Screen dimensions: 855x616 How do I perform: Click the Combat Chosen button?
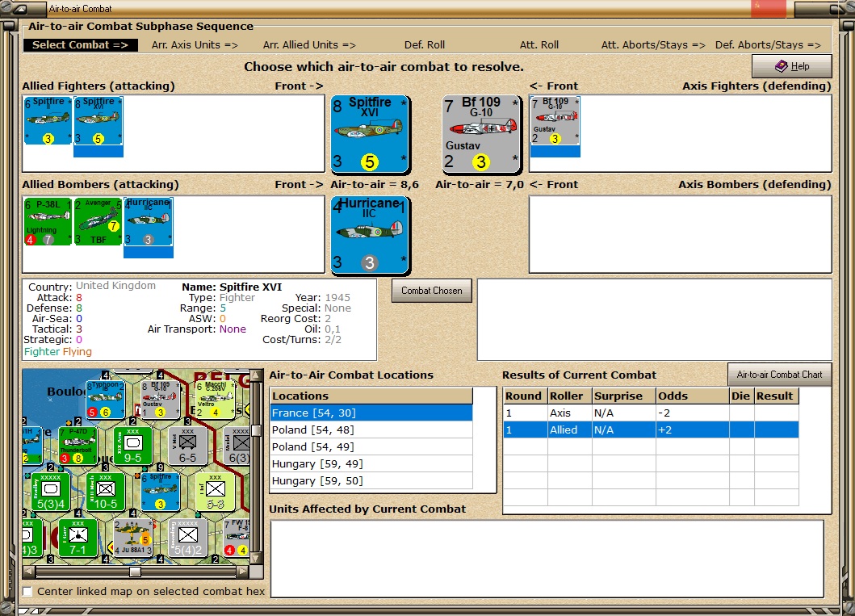(432, 291)
